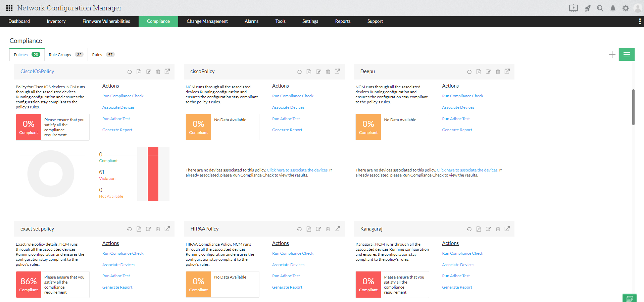Click the notifications bell icon
644x302 pixels.
tap(613, 8)
